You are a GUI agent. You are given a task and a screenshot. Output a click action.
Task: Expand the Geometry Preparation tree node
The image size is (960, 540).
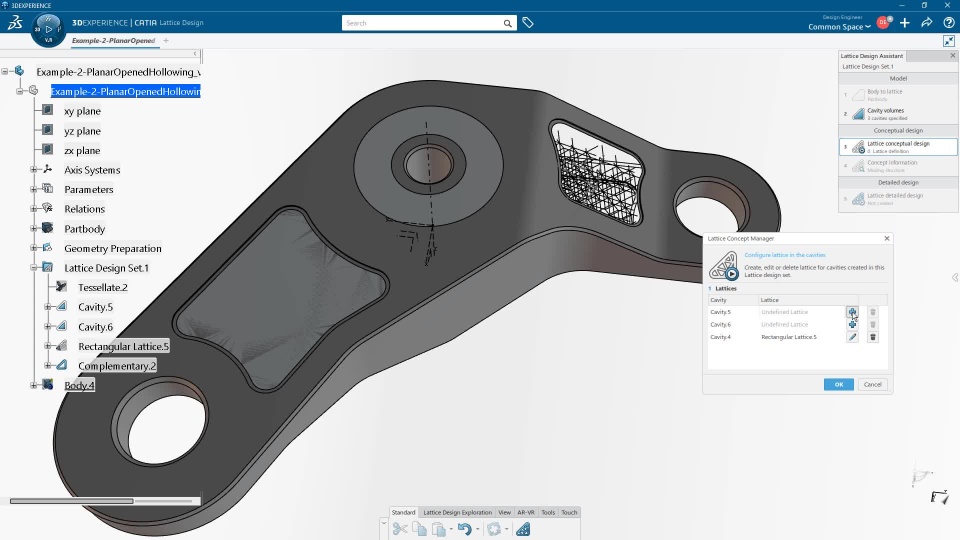click(x=34, y=248)
